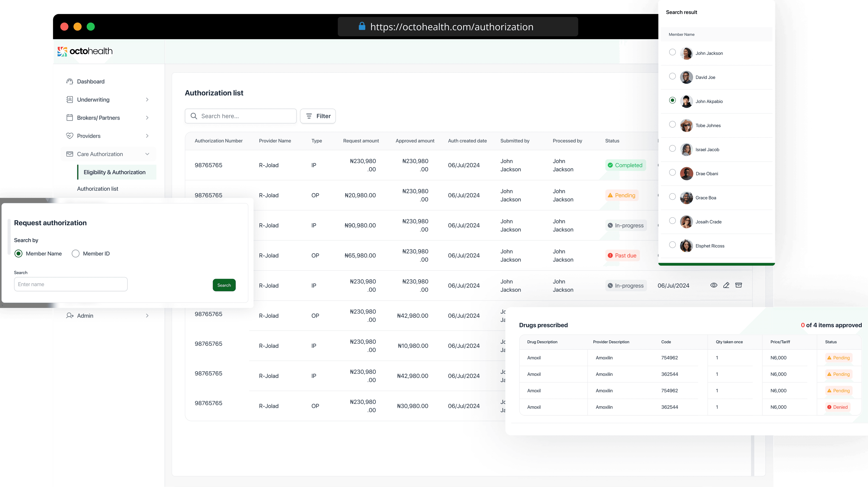Click the octohealth logo
This screenshot has width=868, height=487.
point(85,51)
